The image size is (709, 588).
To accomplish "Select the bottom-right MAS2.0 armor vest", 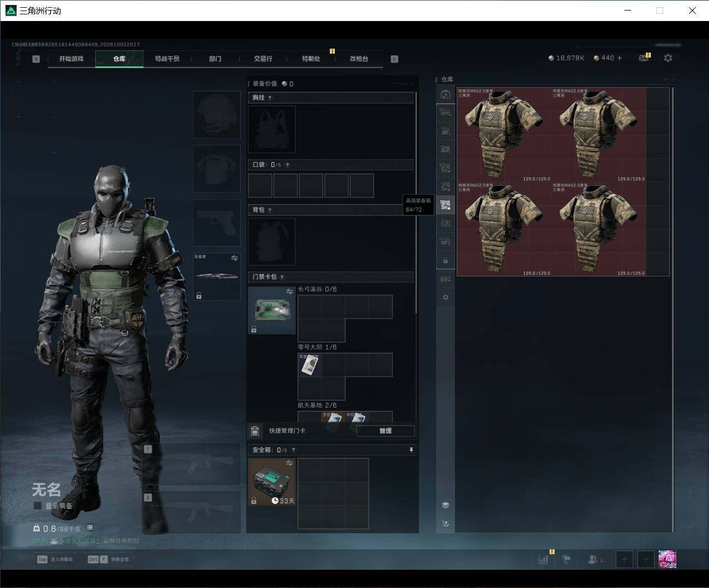I will click(599, 229).
